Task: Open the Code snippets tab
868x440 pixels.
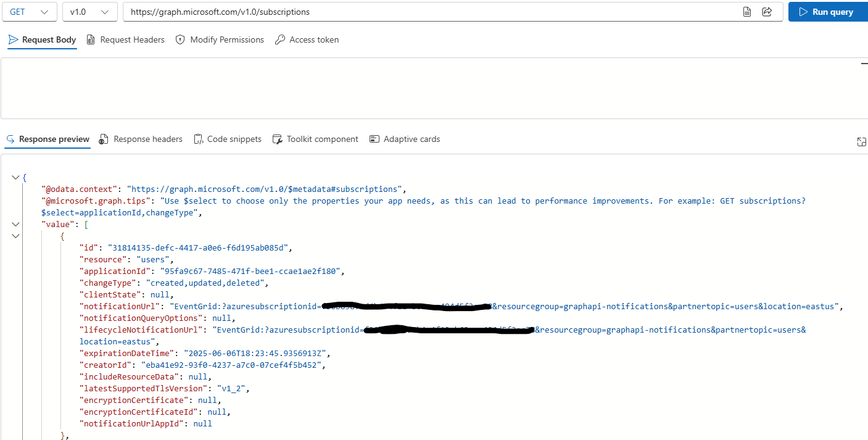Action: (x=228, y=139)
